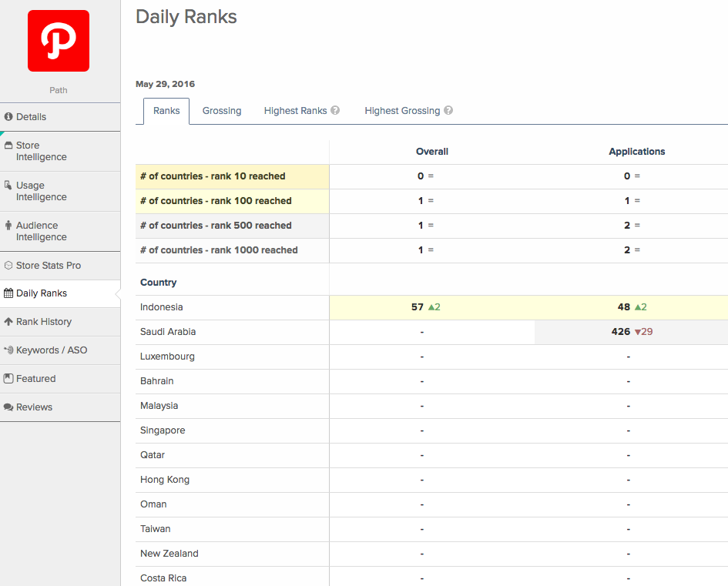
Task: Click Qatar in the country list
Action: pos(153,454)
